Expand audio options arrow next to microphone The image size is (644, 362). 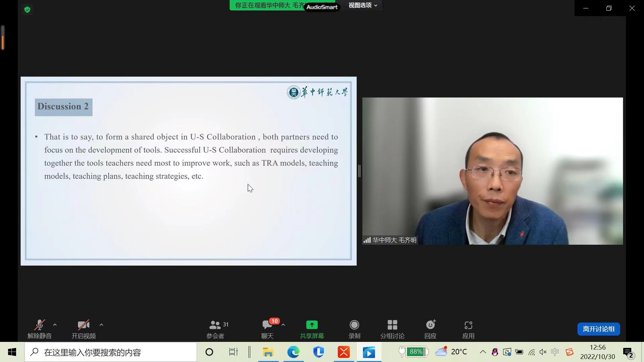(55, 324)
